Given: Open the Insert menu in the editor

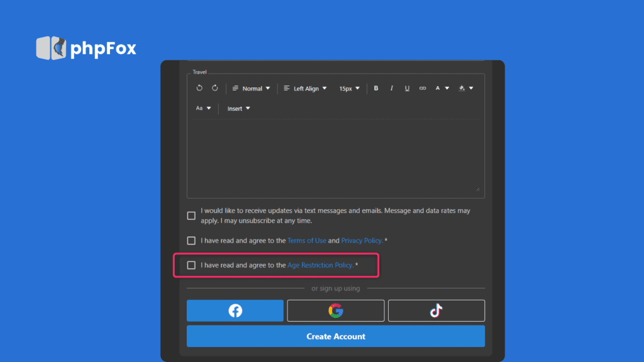Looking at the screenshot, I should tap(238, 109).
